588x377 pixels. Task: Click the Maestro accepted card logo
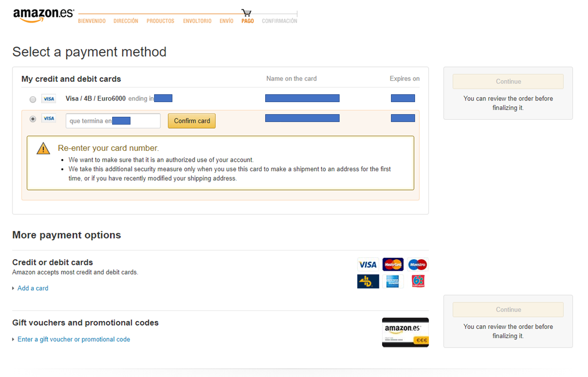[x=417, y=264]
